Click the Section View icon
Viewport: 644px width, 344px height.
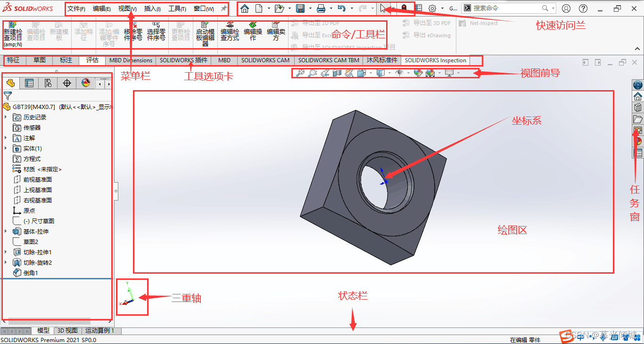337,73
